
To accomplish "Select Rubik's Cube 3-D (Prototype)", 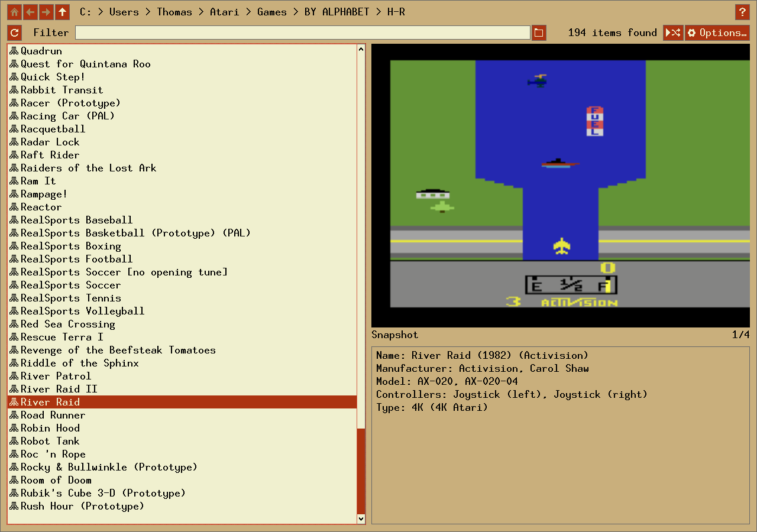I will (x=182, y=493).
